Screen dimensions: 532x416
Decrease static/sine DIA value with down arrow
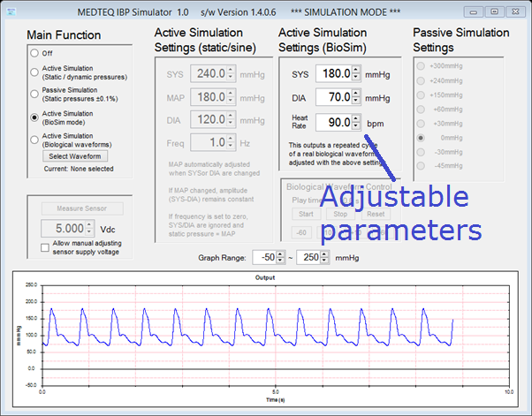tap(231, 124)
